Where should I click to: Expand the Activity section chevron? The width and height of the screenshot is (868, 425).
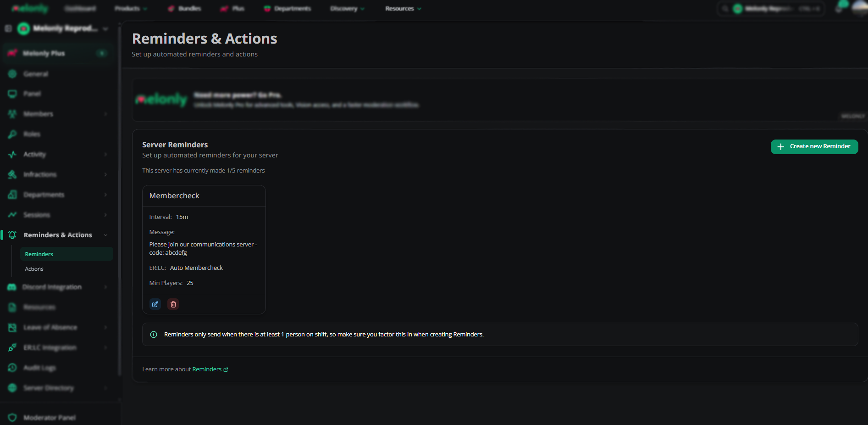106,154
